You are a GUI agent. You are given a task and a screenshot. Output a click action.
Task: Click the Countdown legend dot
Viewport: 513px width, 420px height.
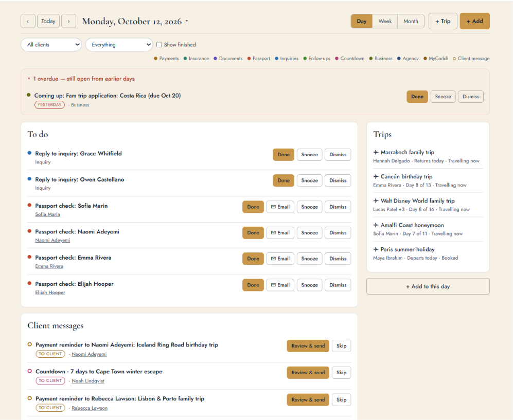(337, 59)
